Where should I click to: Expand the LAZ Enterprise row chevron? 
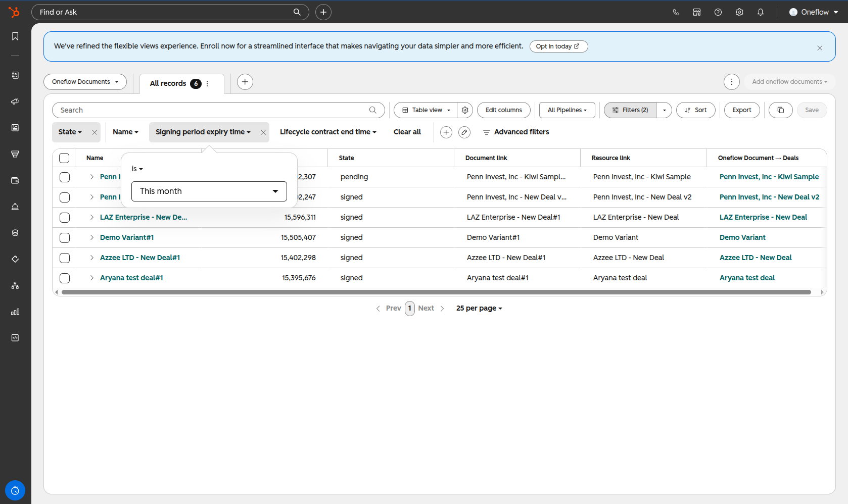click(91, 217)
